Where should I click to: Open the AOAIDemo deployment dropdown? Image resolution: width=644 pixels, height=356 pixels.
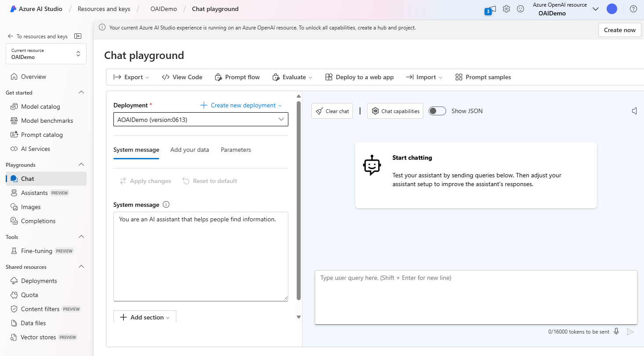pyautogui.click(x=201, y=119)
